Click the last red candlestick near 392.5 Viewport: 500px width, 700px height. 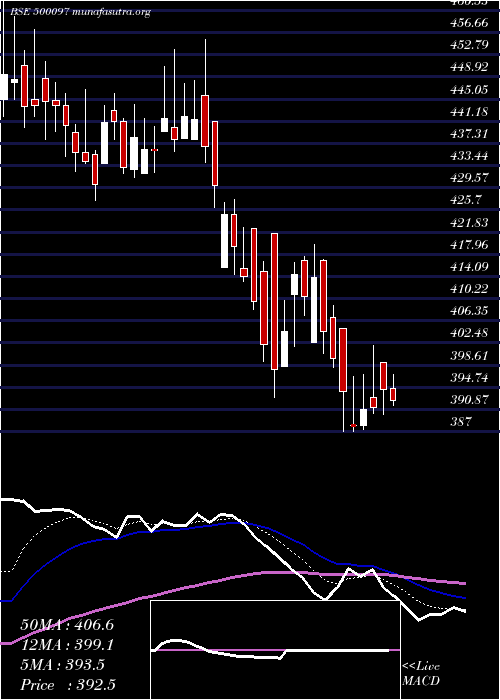tap(393, 394)
